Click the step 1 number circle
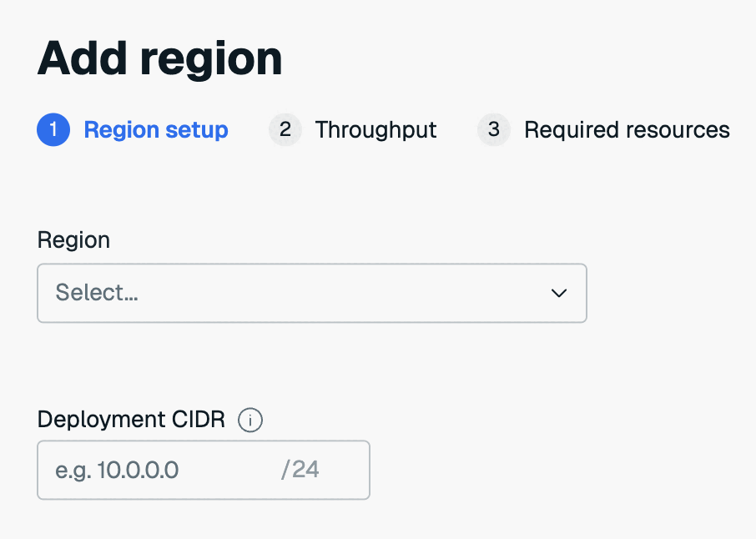The image size is (756, 539). pos(53,130)
